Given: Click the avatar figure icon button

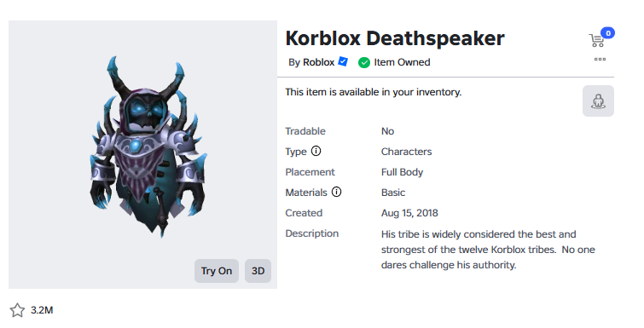Looking at the screenshot, I should 598,101.
